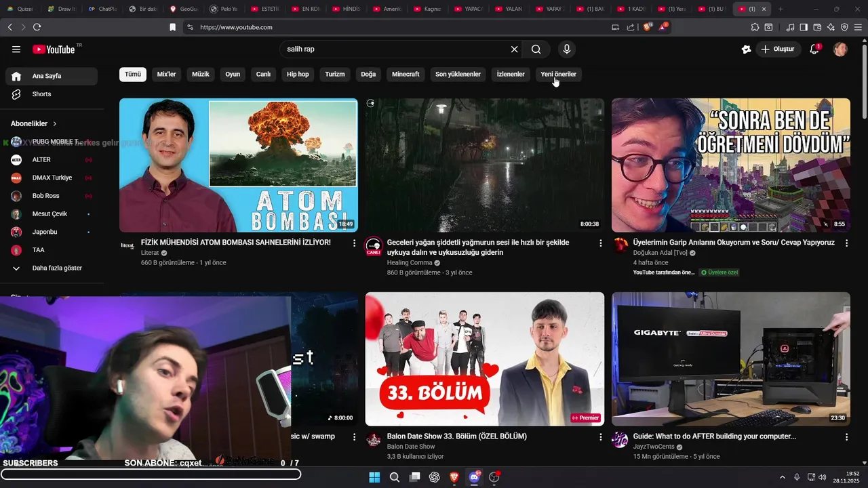The height and width of the screenshot is (488, 868).
Task: Open Discord from the taskbar
Action: 474,477
